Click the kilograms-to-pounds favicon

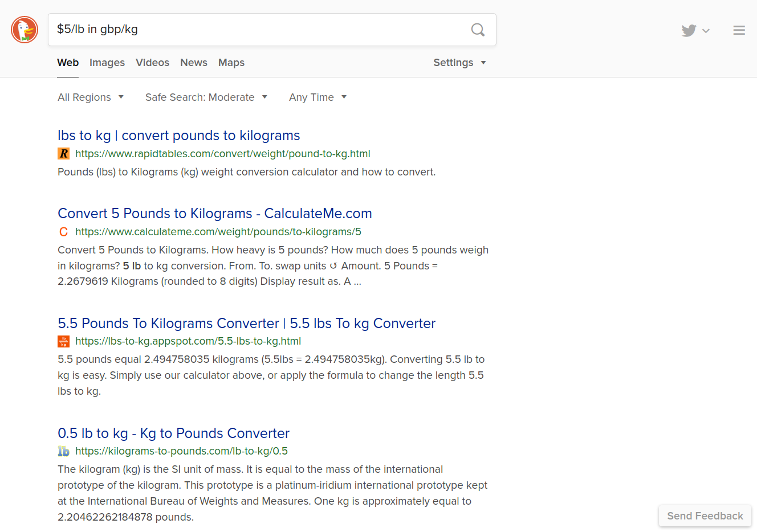coord(63,451)
